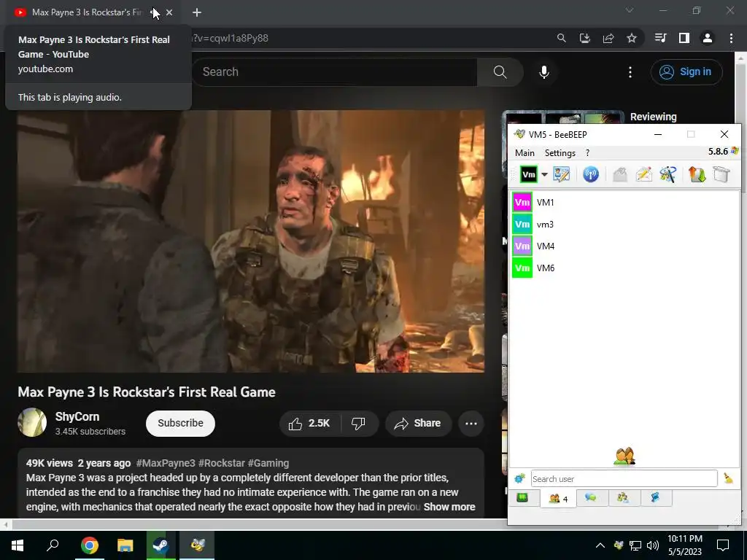Open the notification center icon
The height and width of the screenshot is (560, 747).
click(x=723, y=545)
